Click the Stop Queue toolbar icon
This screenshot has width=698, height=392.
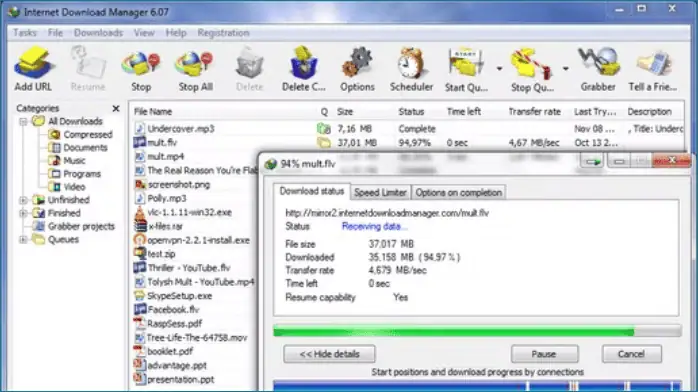(532, 69)
